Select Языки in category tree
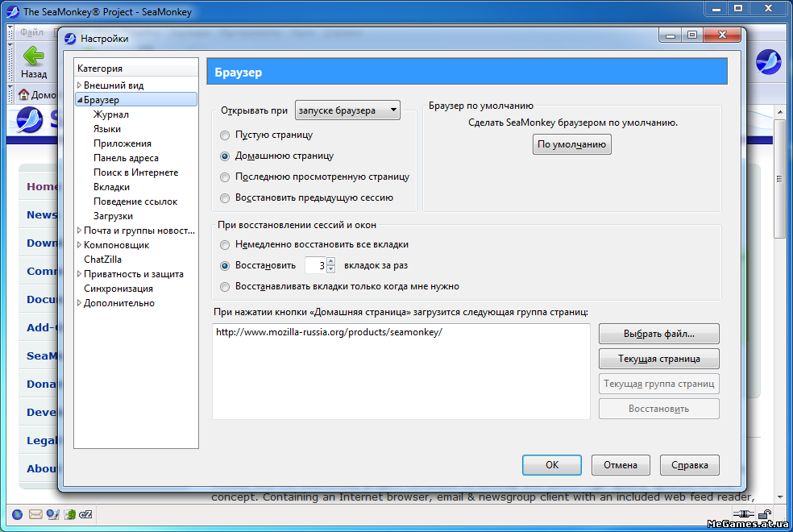Image resolution: width=793 pixels, height=532 pixels. 107,129
